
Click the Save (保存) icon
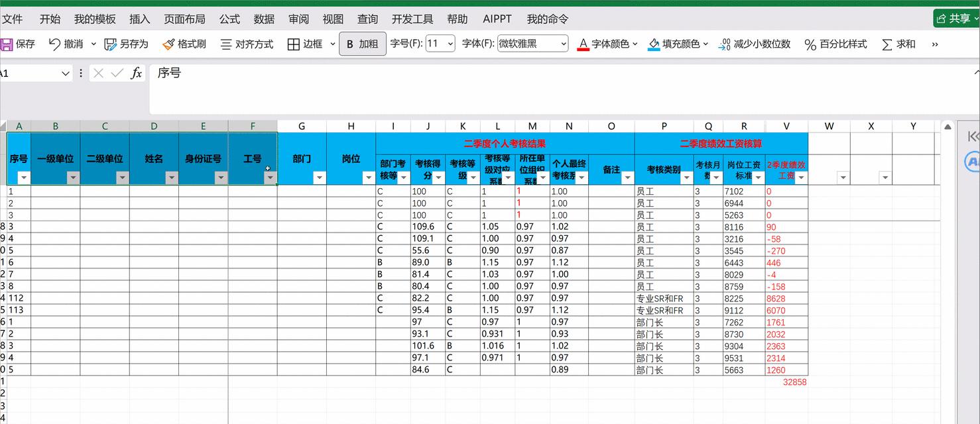click(x=7, y=44)
